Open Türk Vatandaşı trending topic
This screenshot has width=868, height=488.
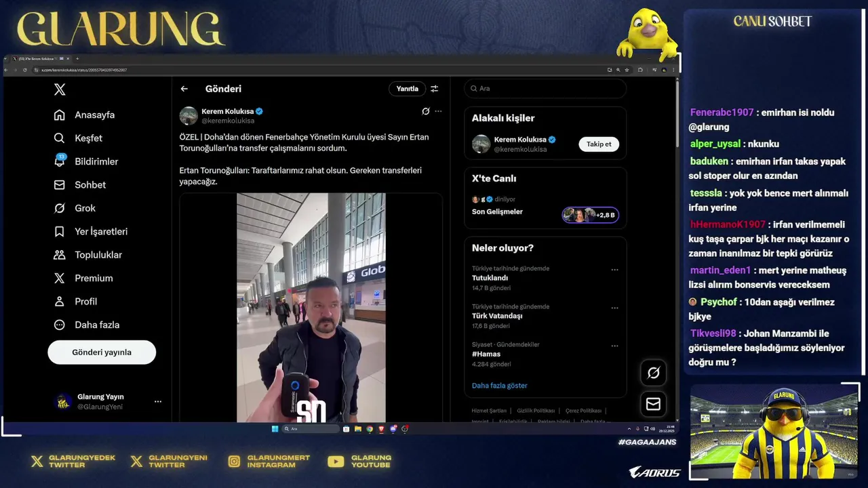(497, 316)
